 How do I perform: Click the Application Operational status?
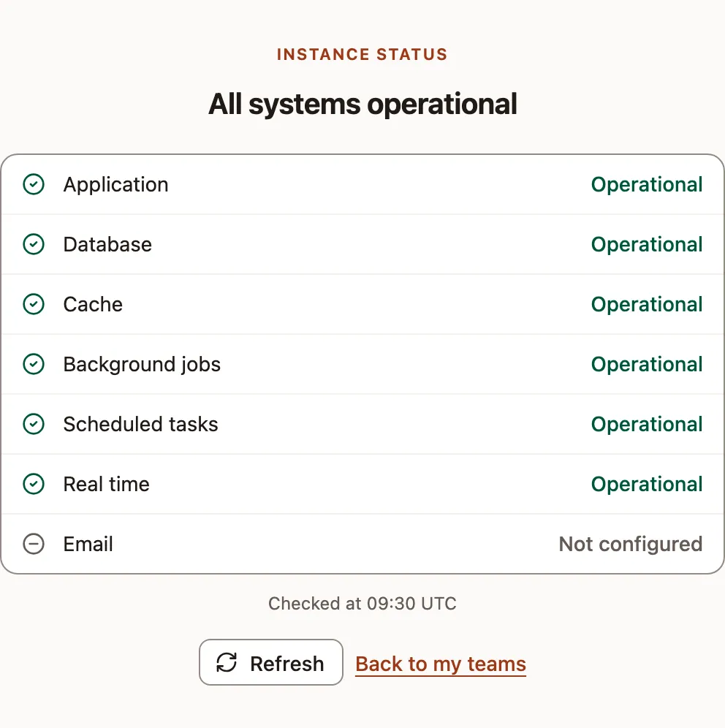(647, 185)
